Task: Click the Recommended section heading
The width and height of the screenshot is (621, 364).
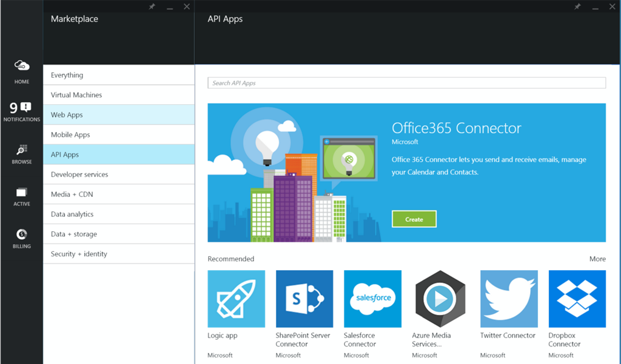Action: 231,259
